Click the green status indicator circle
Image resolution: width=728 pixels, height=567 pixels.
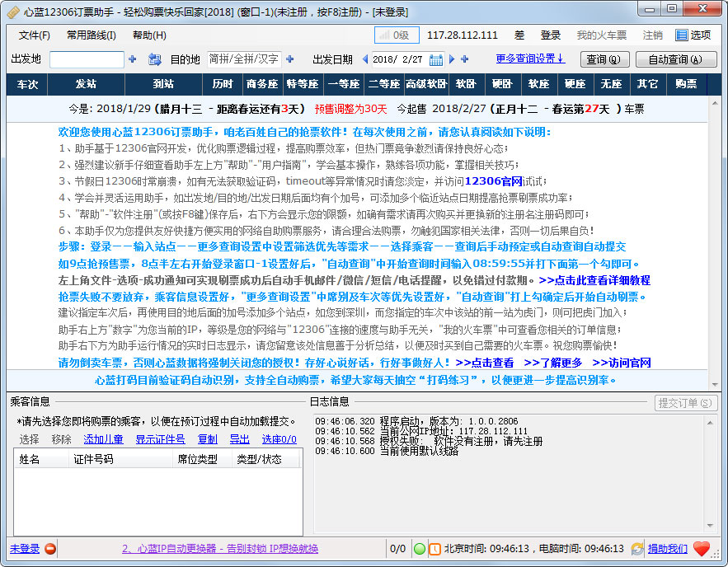(420, 549)
